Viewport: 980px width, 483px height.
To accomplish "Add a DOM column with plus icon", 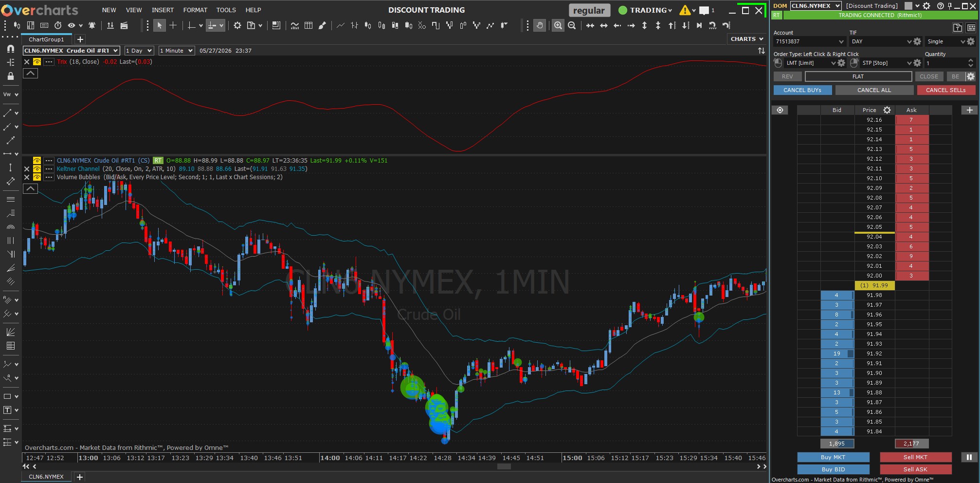I will click(x=969, y=110).
